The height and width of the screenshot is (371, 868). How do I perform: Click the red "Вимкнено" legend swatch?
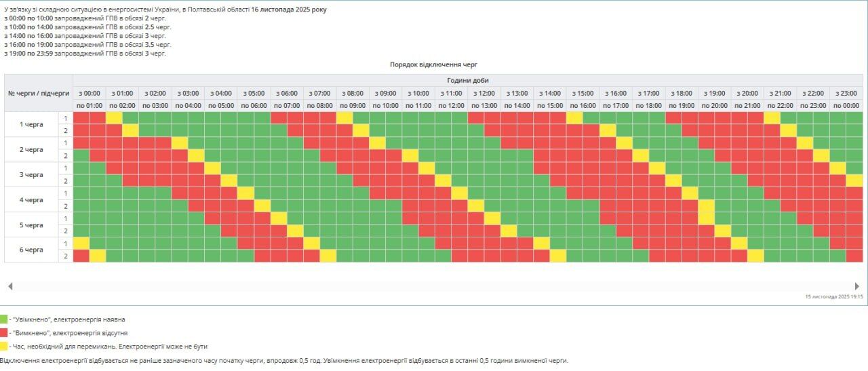3,333
